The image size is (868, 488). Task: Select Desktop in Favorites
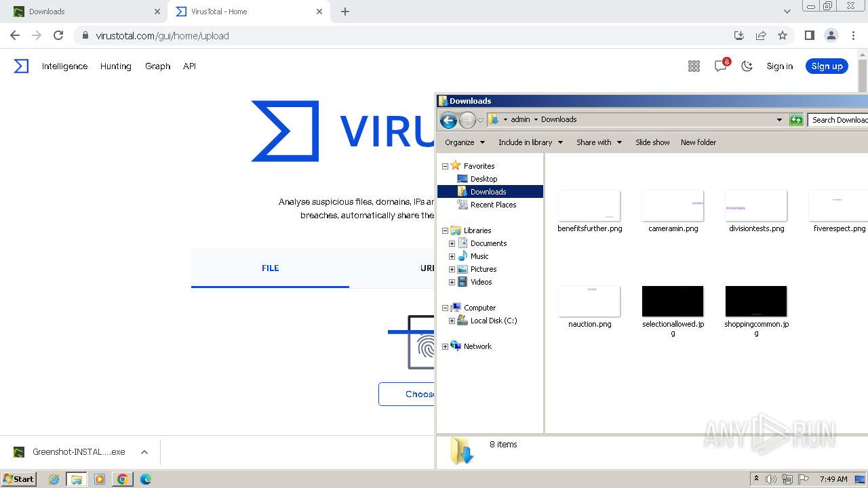point(484,179)
